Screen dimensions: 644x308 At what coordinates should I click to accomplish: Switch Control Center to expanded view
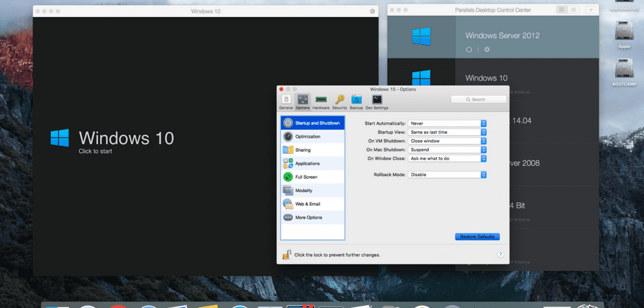tap(562, 10)
